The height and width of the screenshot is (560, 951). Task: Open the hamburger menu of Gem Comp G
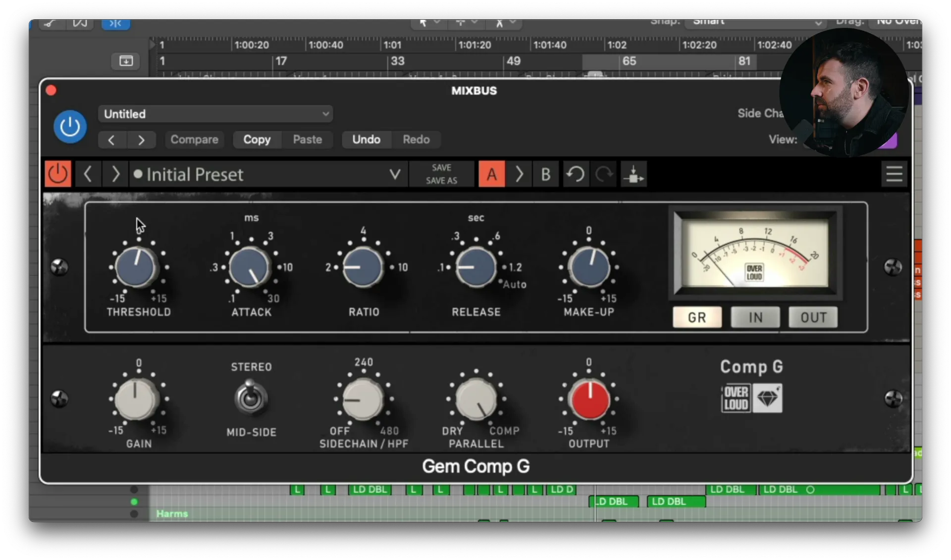(x=894, y=174)
